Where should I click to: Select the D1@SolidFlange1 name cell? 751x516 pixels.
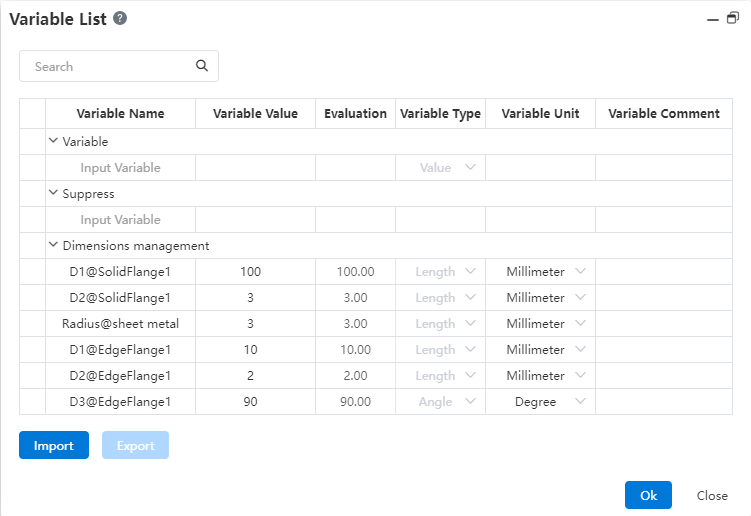120,272
